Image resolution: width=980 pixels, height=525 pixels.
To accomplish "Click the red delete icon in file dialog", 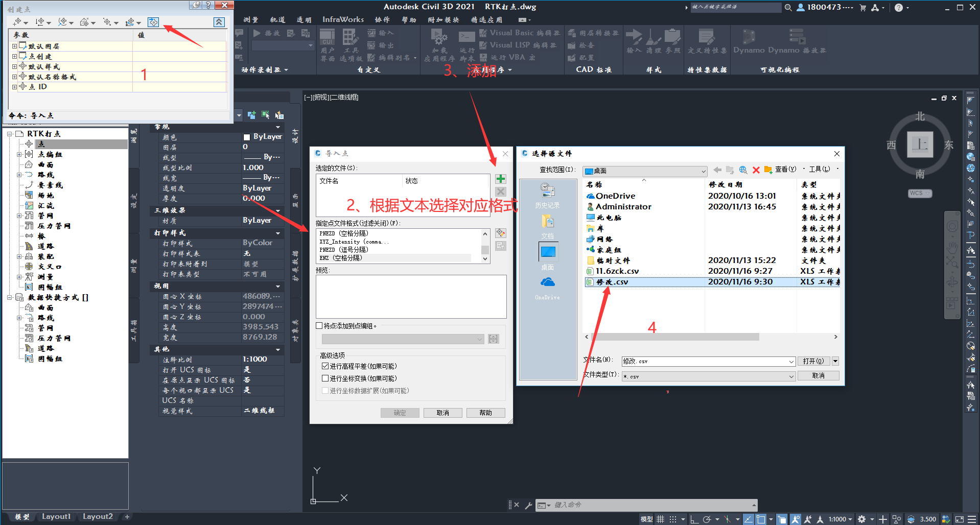I will click(x=756, y=170).
